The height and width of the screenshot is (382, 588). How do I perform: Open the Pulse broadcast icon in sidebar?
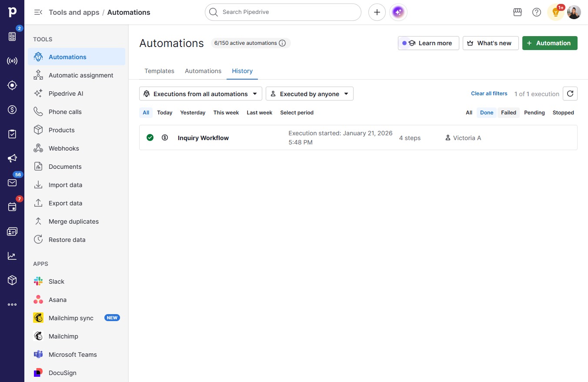[12, 61]
